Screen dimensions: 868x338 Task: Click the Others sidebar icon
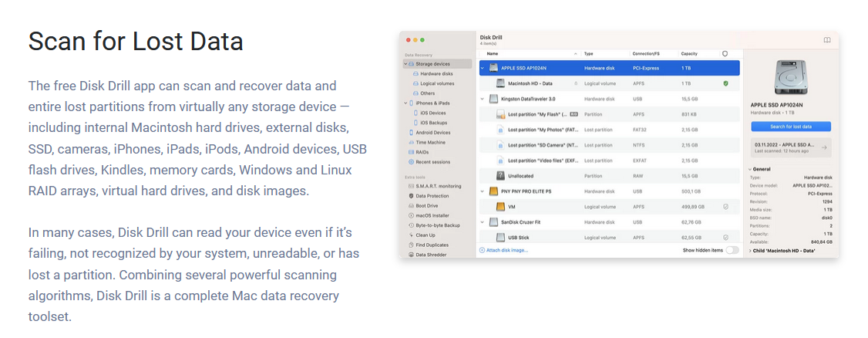point(415,93)
